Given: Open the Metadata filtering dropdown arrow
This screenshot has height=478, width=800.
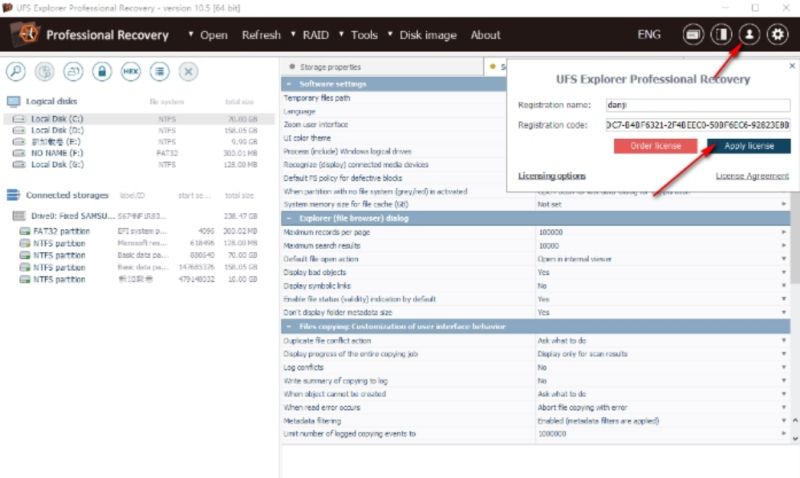Looking at the screenshot, I should pos(784,420).
